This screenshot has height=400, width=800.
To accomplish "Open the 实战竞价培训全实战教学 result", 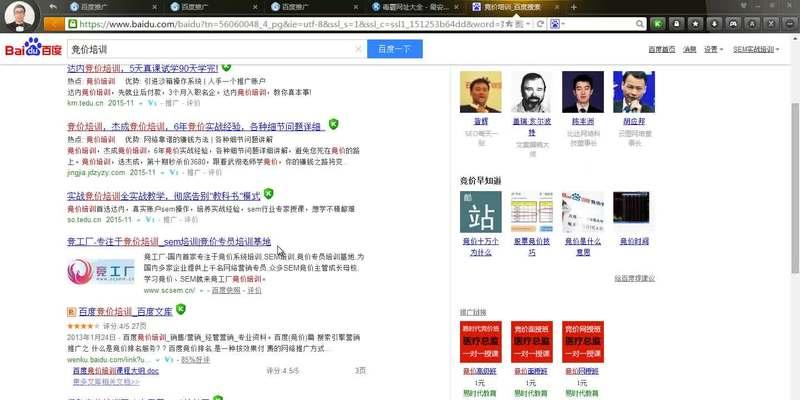I will point(164,196).
